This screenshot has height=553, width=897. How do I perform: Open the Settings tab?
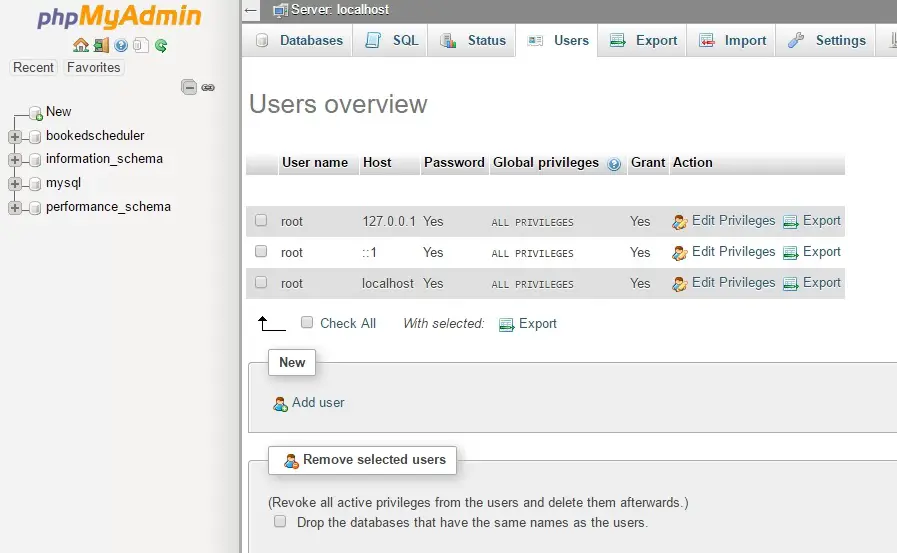click(826, 41)
